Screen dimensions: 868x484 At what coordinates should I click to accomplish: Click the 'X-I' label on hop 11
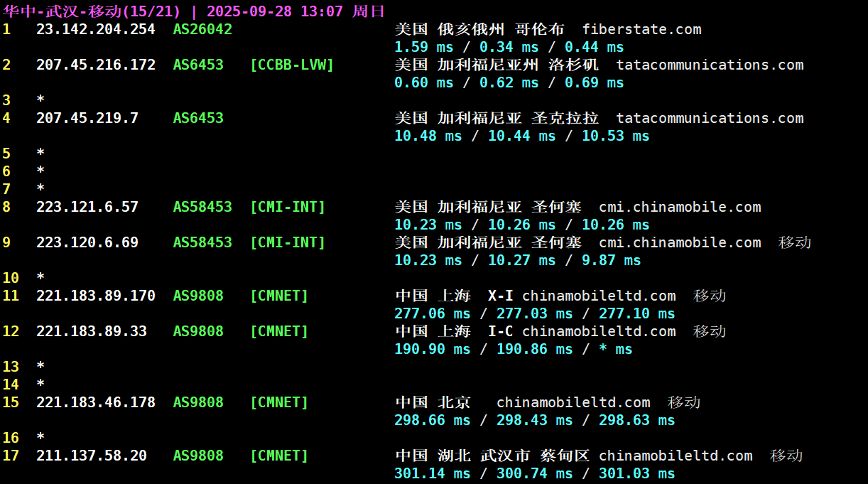(501, 296)
